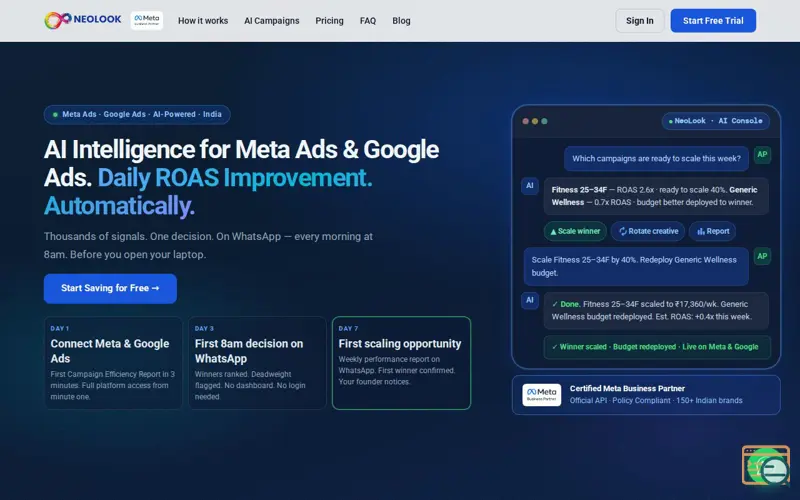Click the NeoLook · AI Console label pill

point(715,121)
